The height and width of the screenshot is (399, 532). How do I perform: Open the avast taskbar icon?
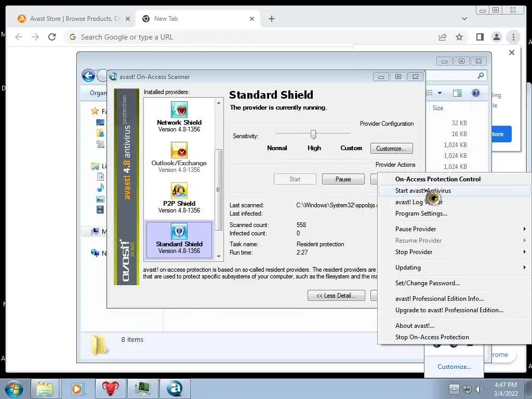[x=175, y=389]
